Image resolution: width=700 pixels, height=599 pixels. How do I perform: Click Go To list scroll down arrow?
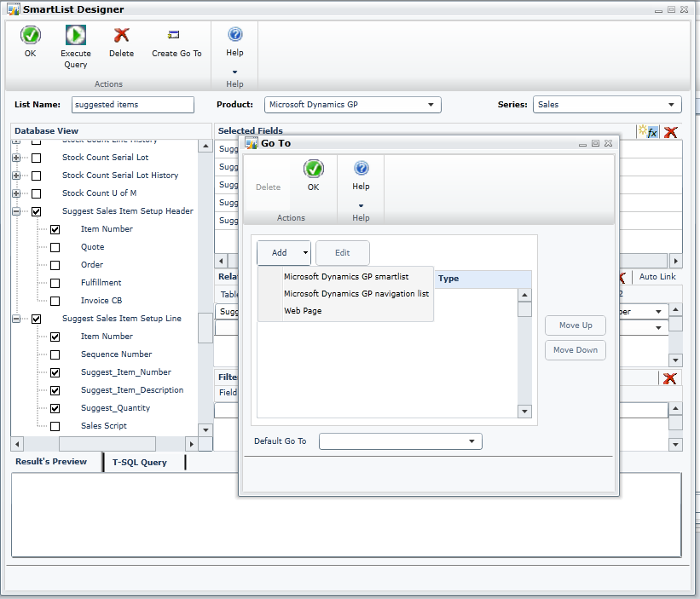click(x=524, y=412)
